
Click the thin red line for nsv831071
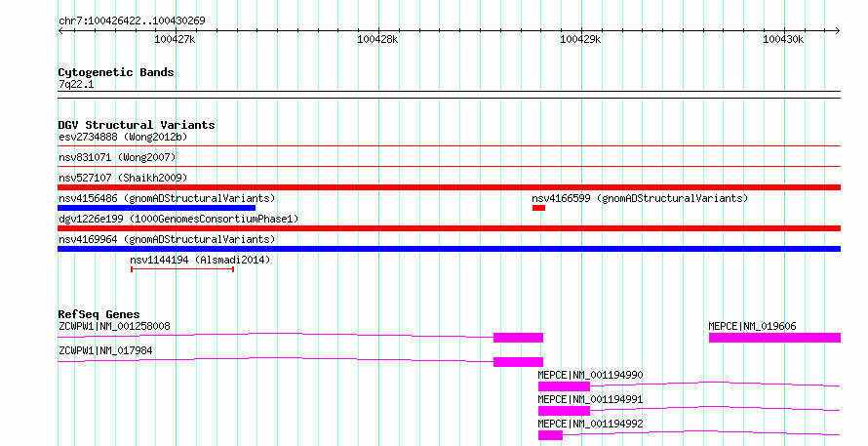(x=449, y=167)
